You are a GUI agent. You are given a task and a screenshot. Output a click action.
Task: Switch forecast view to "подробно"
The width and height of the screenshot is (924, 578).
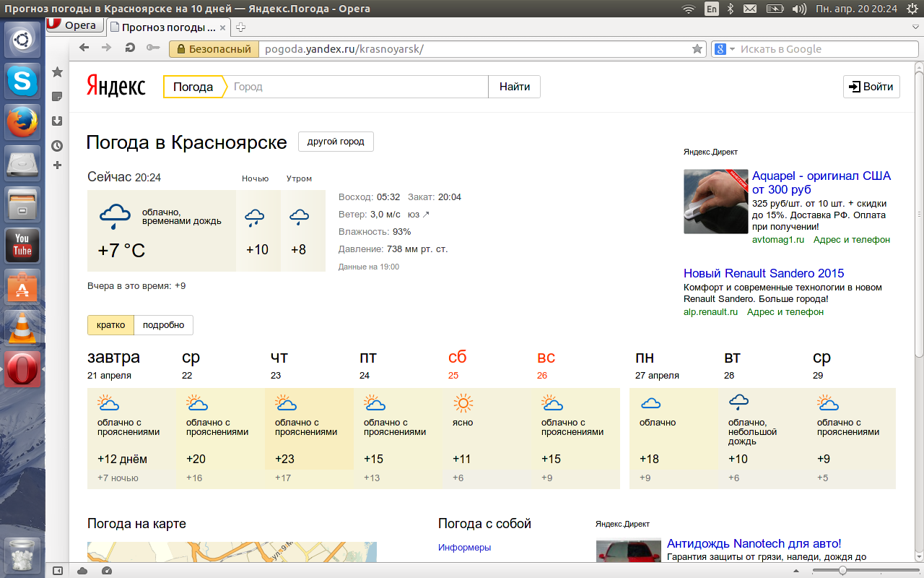click(163, 325)
